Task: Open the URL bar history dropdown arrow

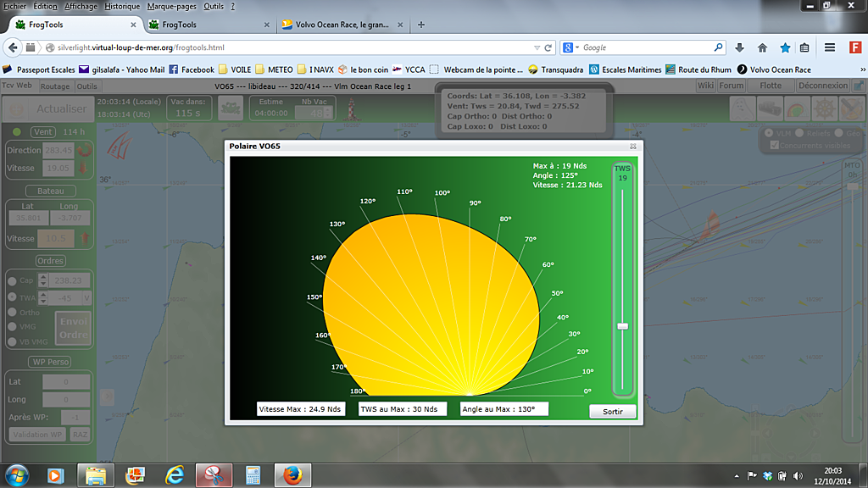Action: pos(537,47)
